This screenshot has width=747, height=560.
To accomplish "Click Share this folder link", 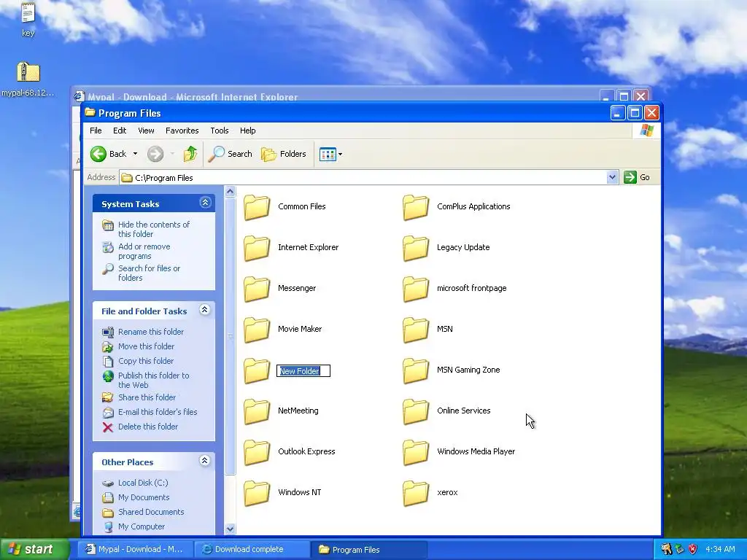I will [x=147, y=397].
